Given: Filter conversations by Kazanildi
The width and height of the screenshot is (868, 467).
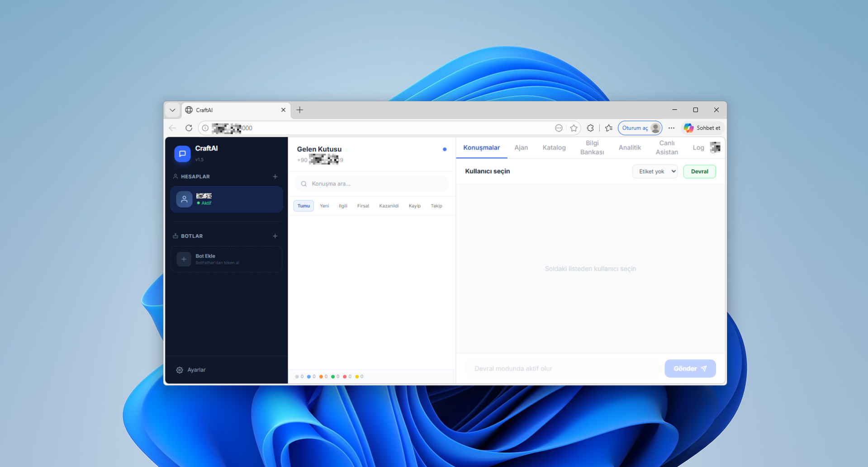Looking at the screenshot, I should [389, 206].
